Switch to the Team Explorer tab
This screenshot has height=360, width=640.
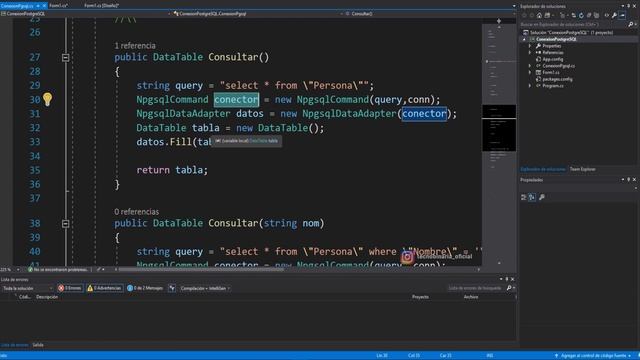(582, 169)
